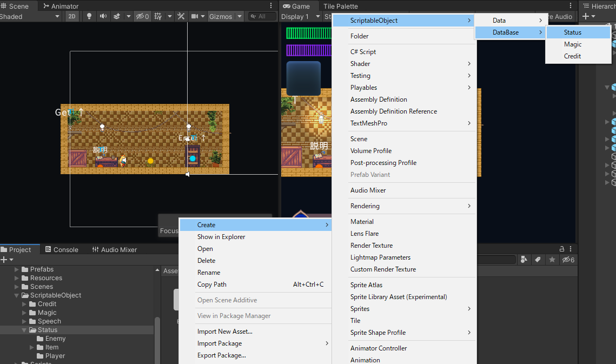The height and width of the screenshot is (364, 616).
Task: Mute Scene view audio
Action: click(x=103, y=16)
